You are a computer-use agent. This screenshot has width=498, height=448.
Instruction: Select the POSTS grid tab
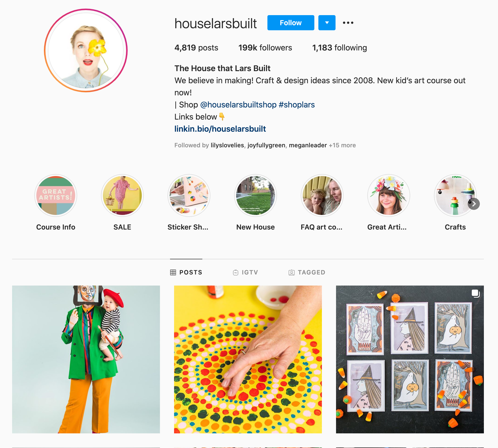coord(186,272)
